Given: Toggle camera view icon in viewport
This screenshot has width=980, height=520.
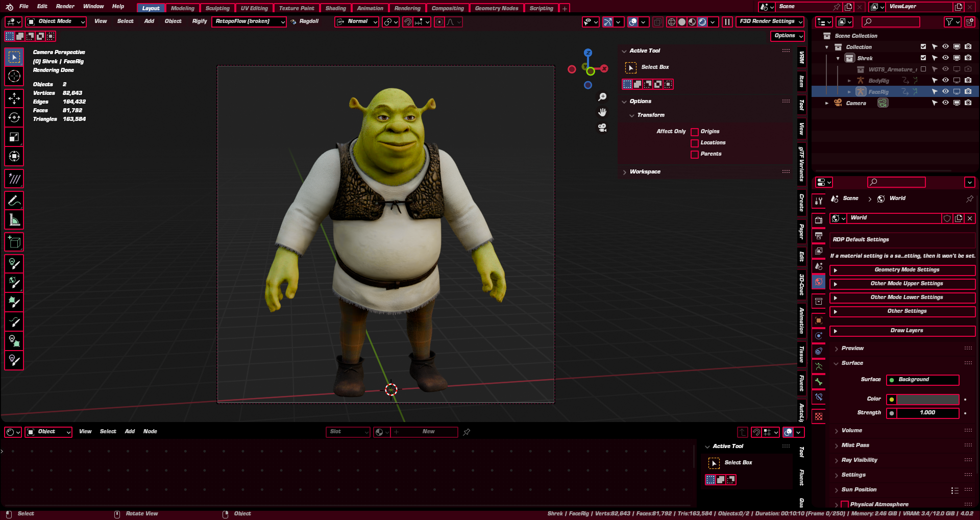Looking at the screenshot, I should (x=602, y=128).
